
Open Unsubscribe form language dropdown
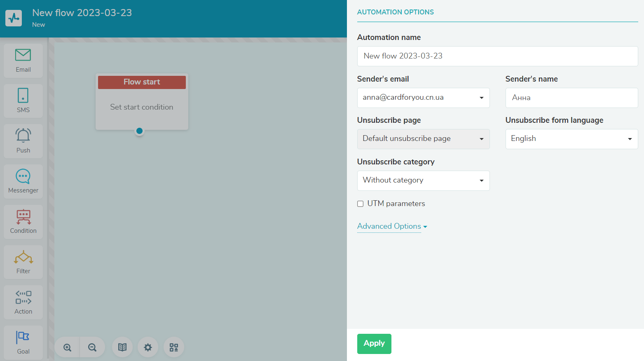coord(571,139)
